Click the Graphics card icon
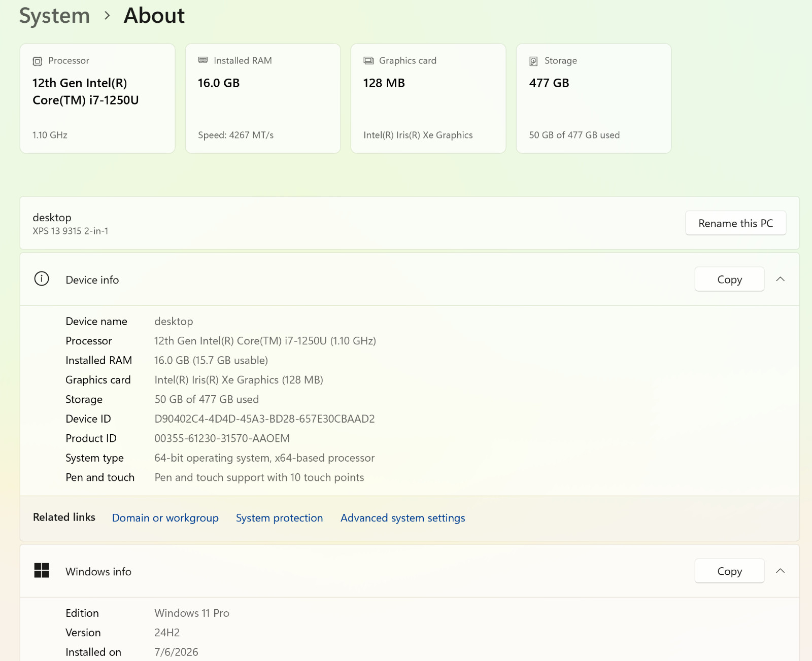 (x=368, y=61)
